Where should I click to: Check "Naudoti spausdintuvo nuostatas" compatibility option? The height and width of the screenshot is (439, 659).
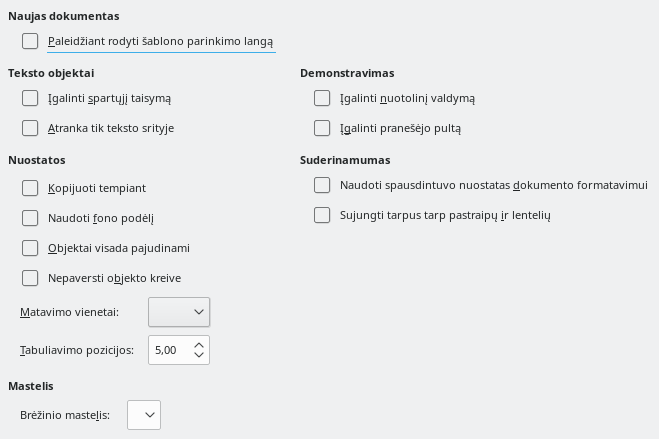(322, 185)
